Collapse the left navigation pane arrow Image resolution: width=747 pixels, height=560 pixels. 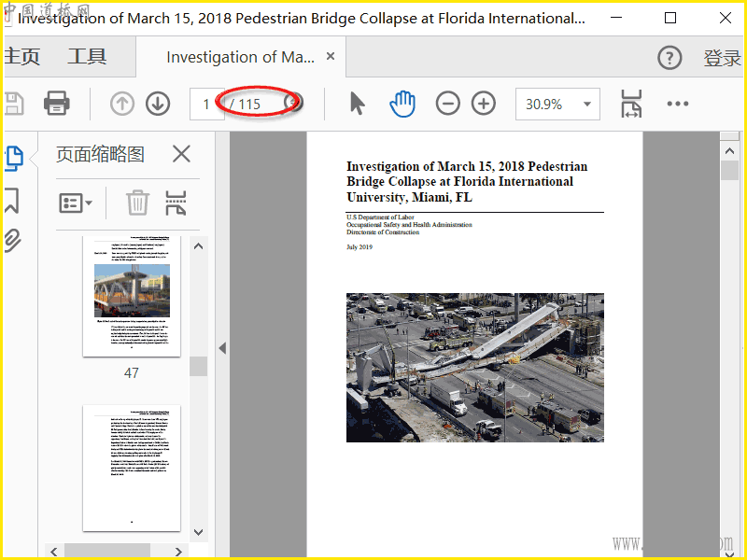coord(222,348)
